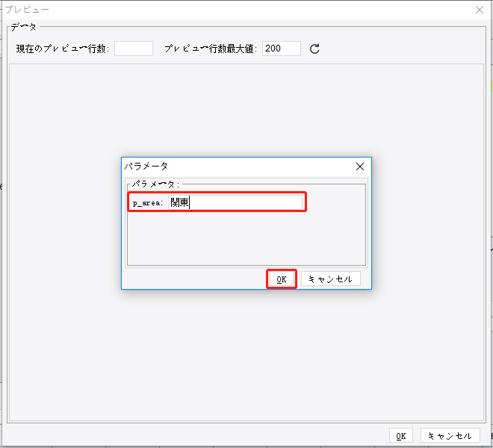Click the プレビュー行数最大値 field showing 200
This screenshot has width=493, height=448.
pyautogui.click(x=282, y=49)
